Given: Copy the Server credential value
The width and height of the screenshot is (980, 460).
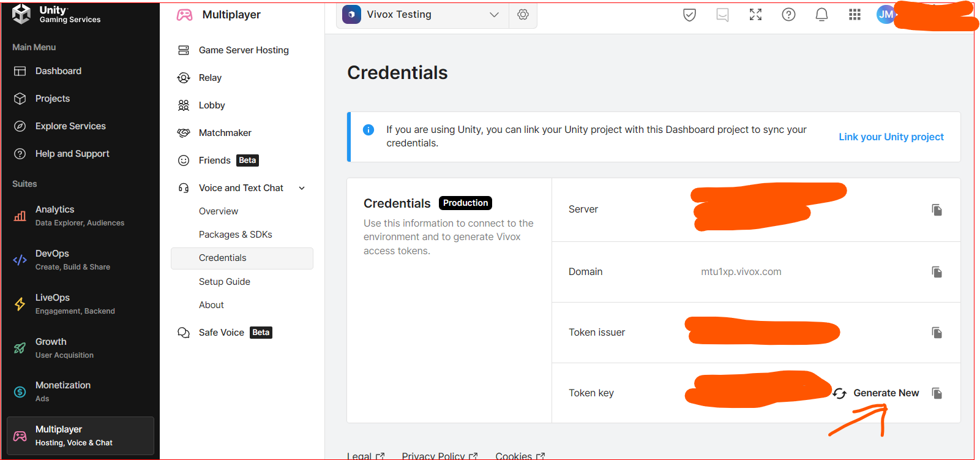Looking at the screenshot, I should coord(937,210).
